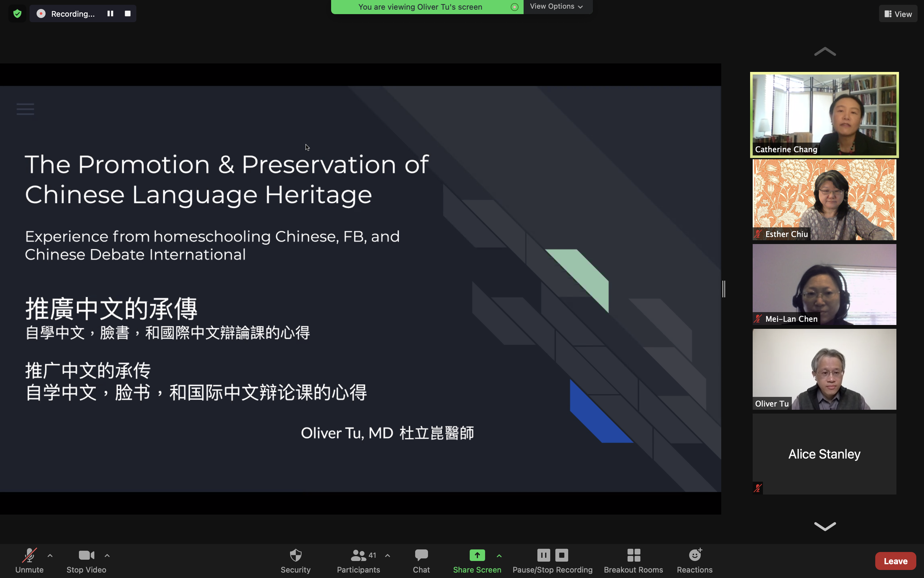924x578 pixels.
Task: Click 'You are viewing Oliver Tu's screen' banner
Action: 427,7
